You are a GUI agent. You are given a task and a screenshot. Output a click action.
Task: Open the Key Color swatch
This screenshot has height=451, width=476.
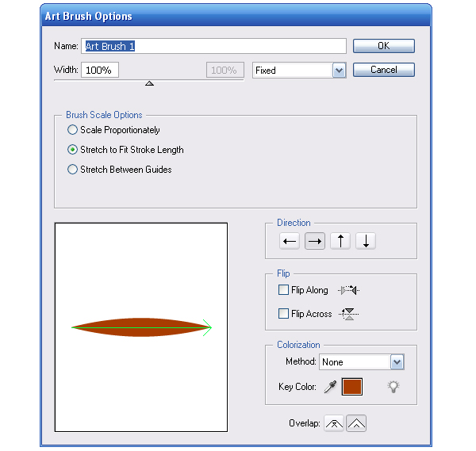click(x=352, y=387)
